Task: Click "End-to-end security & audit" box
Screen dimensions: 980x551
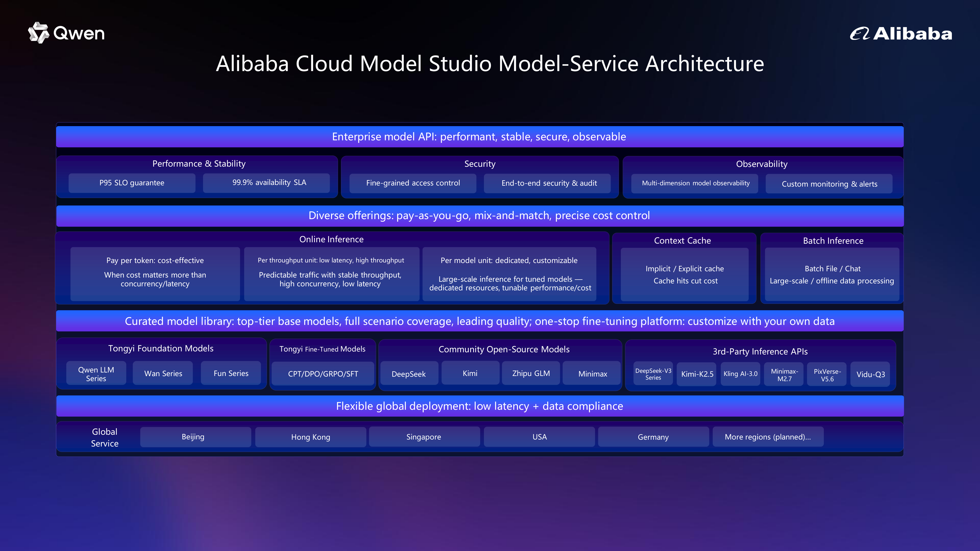Action: [x=547, y=183]
